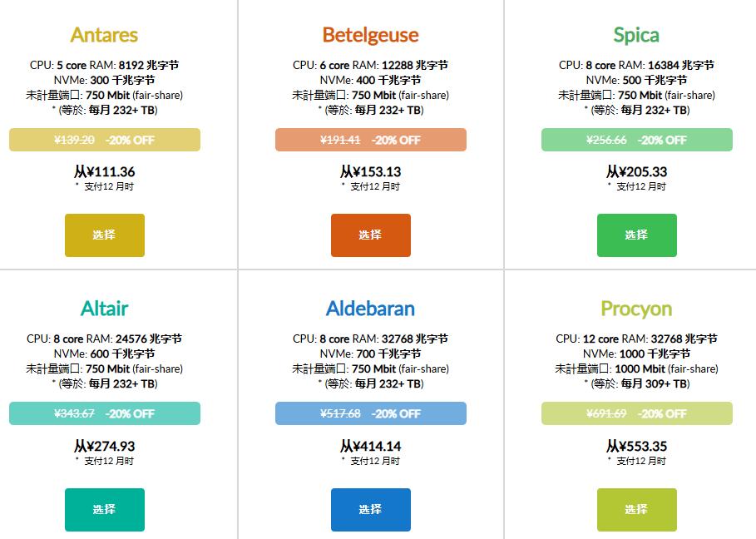Click the Antares ¥139.20 -20% OFF banner
The image size is (756, 539).
104,140
